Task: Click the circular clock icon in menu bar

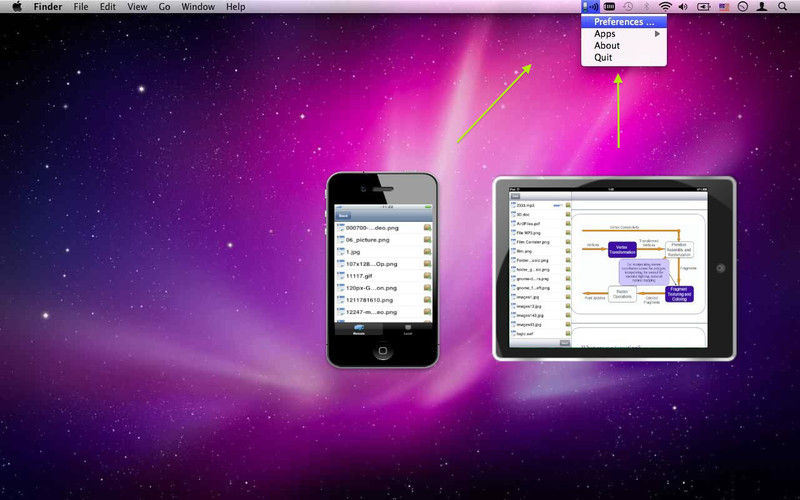Action: click(x=743, y=7)
